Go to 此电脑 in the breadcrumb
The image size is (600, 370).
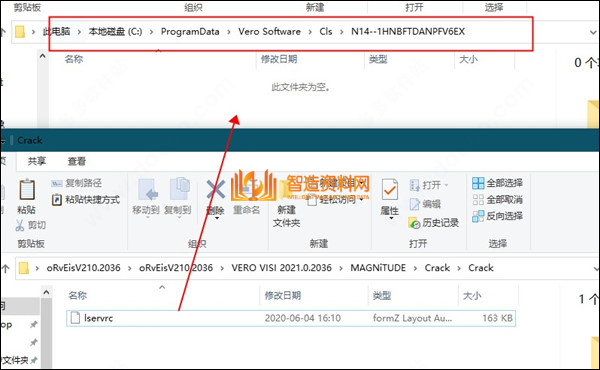pos(56,31)
